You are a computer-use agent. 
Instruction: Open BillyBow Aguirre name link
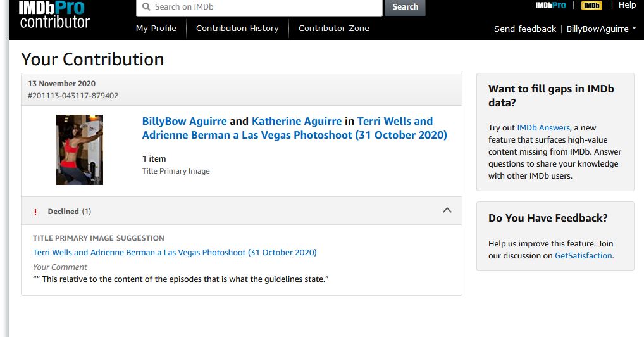[184, 121]
